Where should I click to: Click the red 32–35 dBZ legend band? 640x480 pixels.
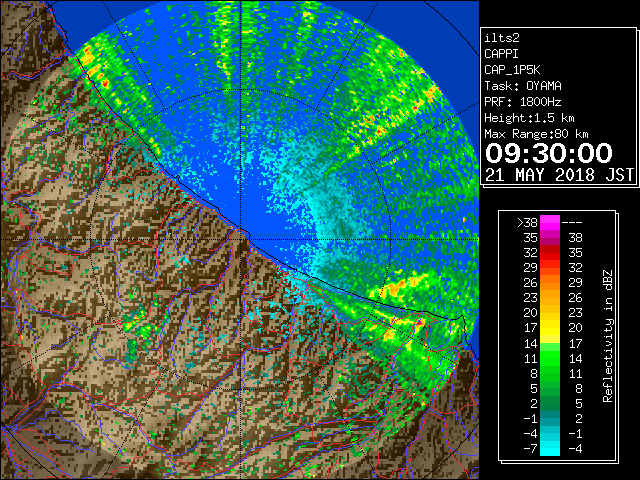[x=550, y=253]
